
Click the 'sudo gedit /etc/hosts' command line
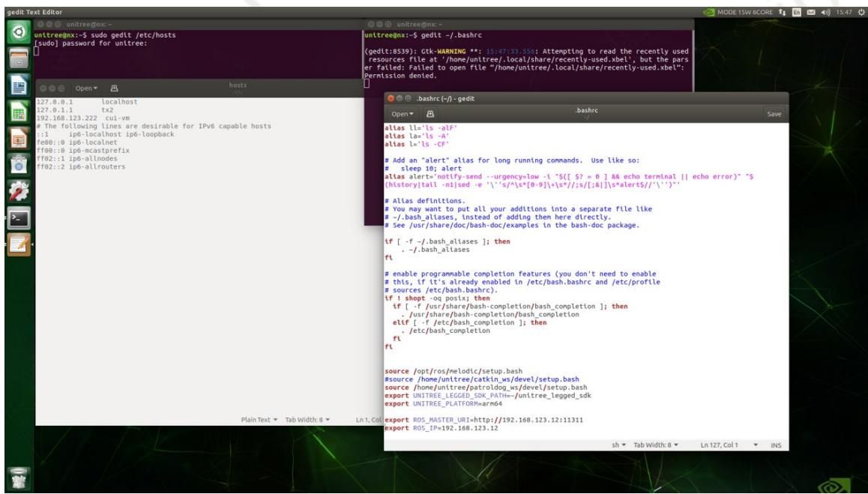point(105,35)
